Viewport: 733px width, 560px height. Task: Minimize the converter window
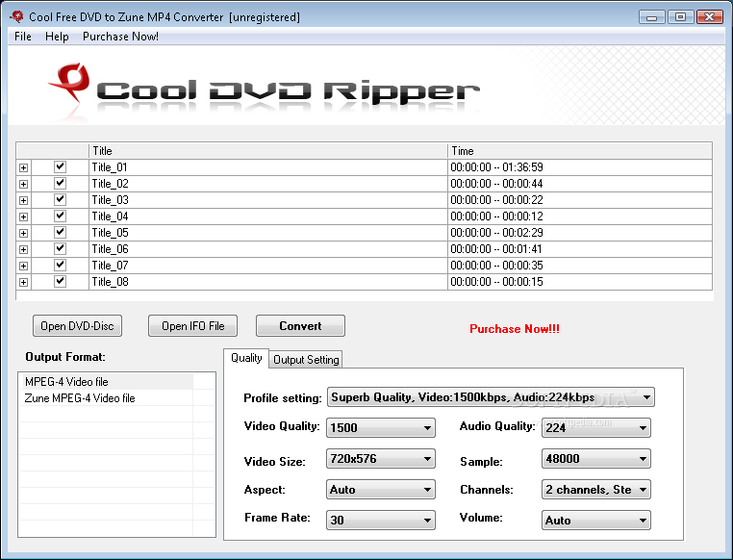pos(652,16)
